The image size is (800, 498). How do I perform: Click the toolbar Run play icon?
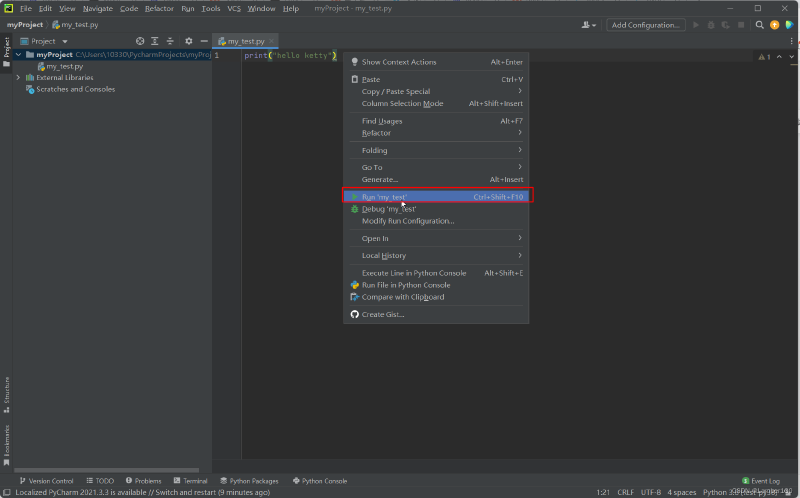pos(696,25)
